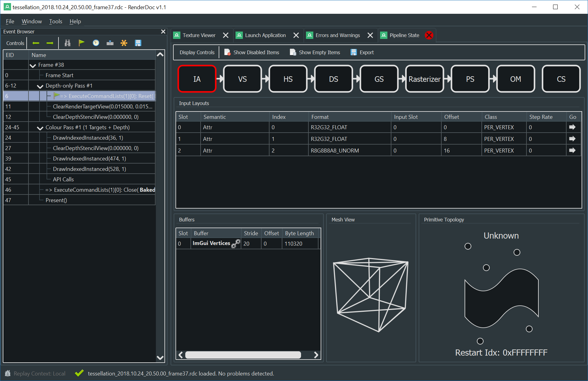Image resolution: width=588 pixels, height=381 pixels.
Task: Click the green bookmark flag icon
Action: 81,43
